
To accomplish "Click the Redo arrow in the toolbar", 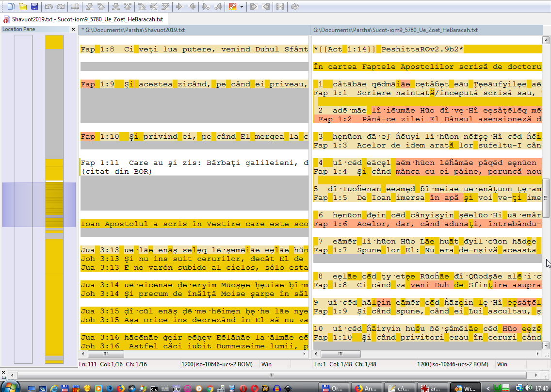I will [x=60, y=6].
